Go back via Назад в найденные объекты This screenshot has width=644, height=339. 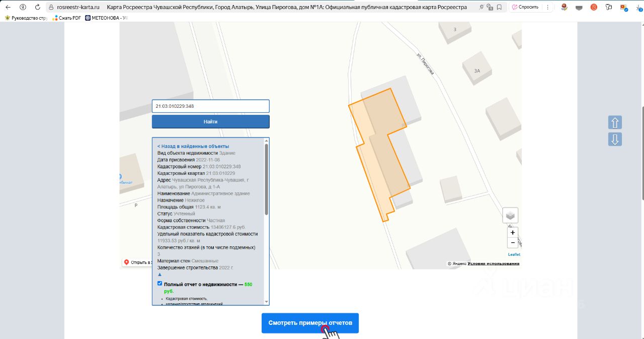click(x=193, y=146)
